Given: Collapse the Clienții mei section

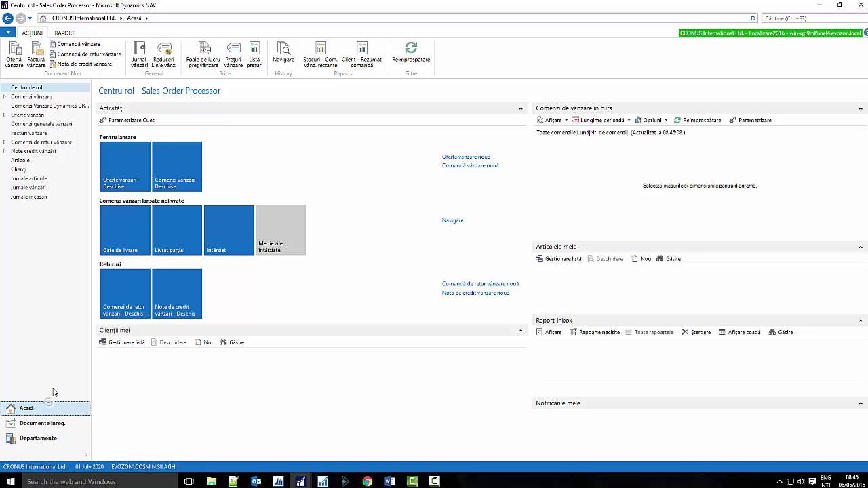Looking at the screenshot, I should (x=521, y=331).
